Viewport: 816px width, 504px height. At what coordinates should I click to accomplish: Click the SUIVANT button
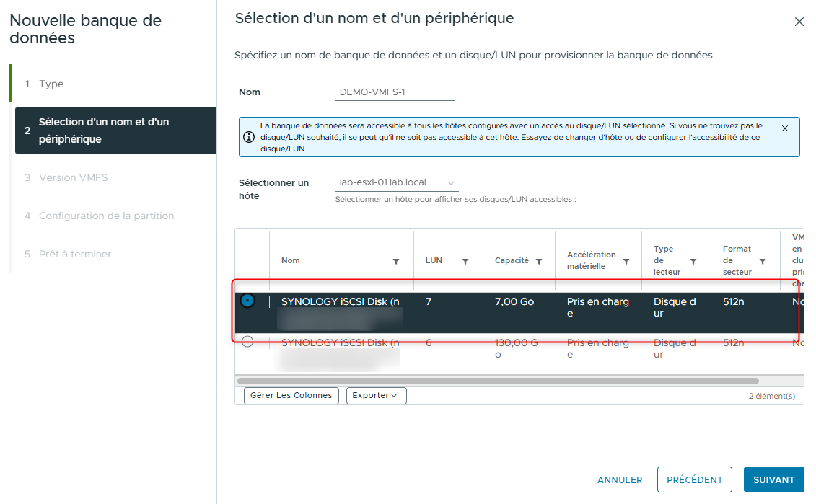tap(773, 479)
